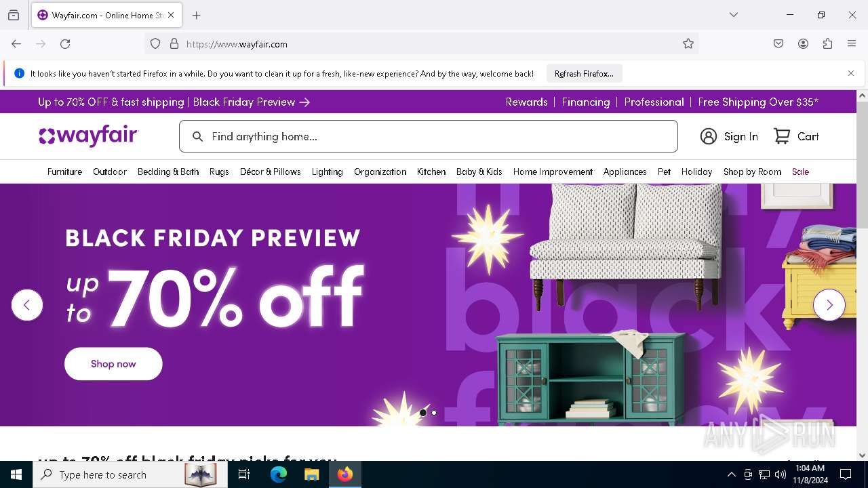Click the search magnifier icon
868x488 pixels.
(197, 137)
